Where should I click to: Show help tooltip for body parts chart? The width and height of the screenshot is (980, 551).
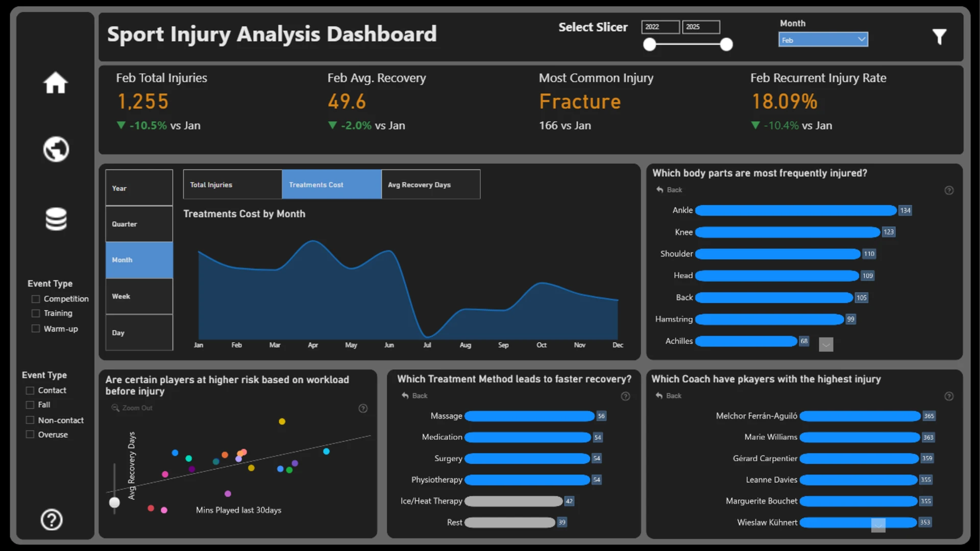[x=949, y=190]
